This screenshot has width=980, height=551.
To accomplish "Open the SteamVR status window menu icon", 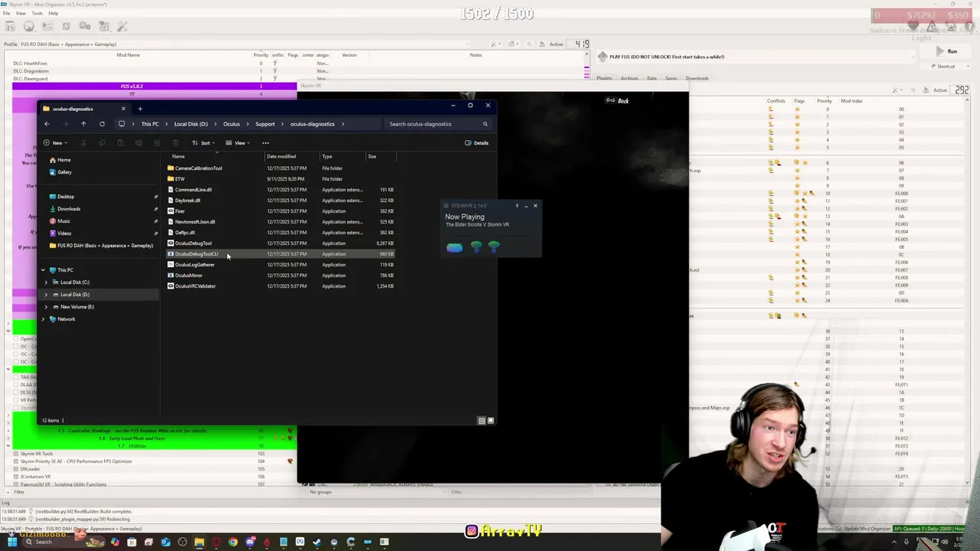I will 446,206.
